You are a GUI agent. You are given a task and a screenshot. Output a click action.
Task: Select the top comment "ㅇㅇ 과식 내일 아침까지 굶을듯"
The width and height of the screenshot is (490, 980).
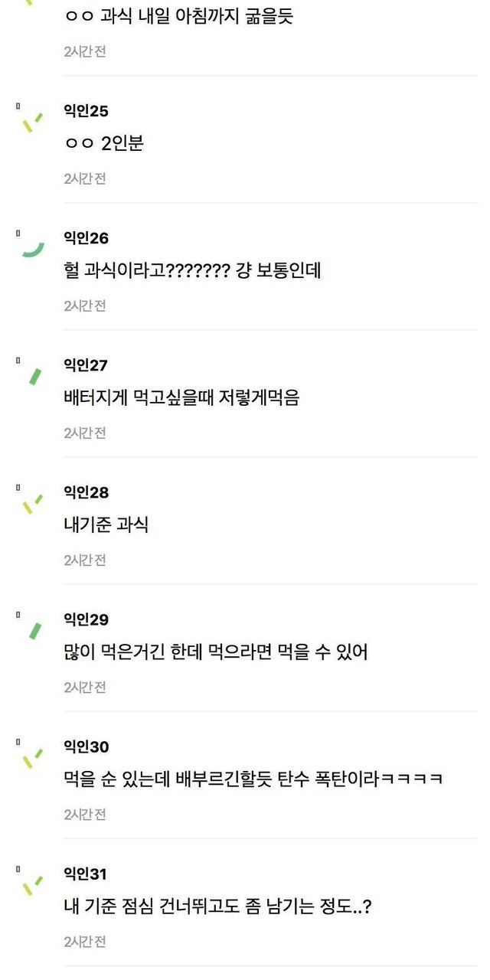click(x=178, y=17)
